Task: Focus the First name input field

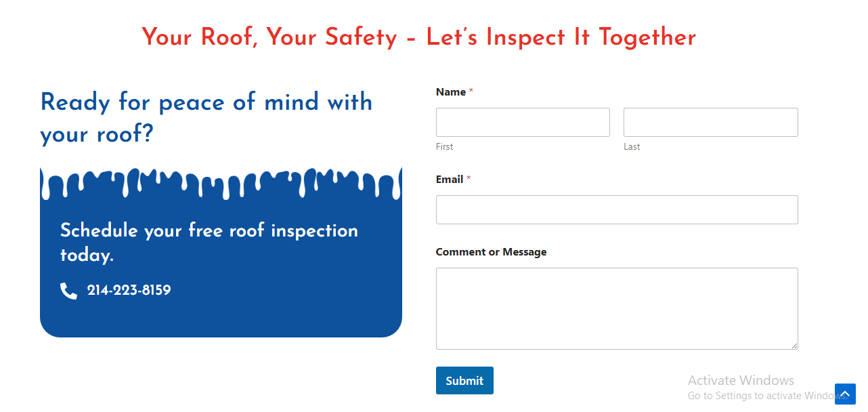Action: click(x=523, y=123)
